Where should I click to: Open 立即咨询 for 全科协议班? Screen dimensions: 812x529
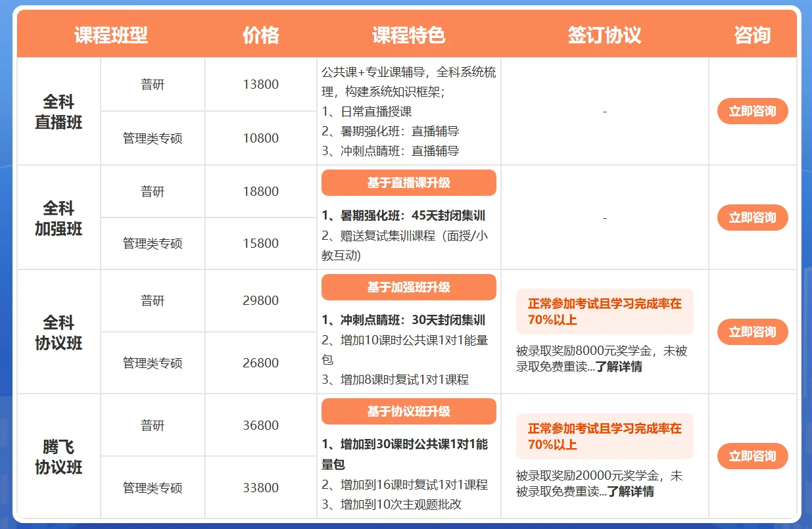tap(752, 332)
